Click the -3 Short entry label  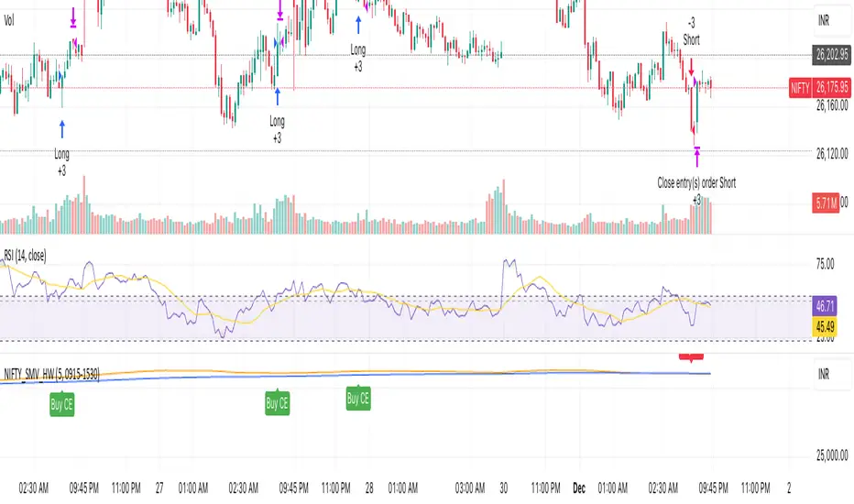click(x=691, y=31)
